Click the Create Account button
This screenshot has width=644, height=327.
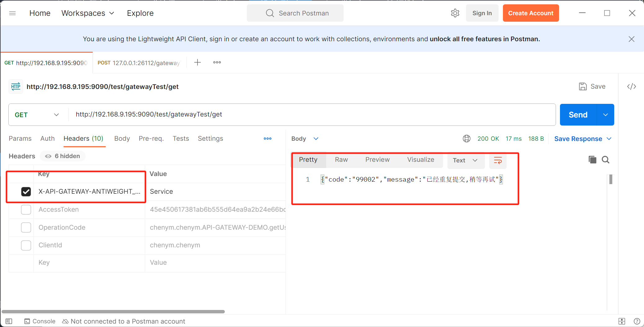point(531,13)
